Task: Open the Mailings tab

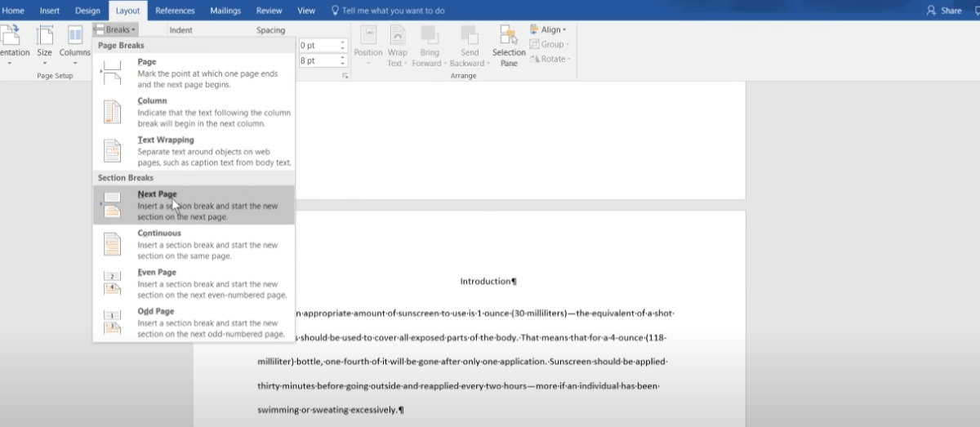Action: [x=225, y=11]
